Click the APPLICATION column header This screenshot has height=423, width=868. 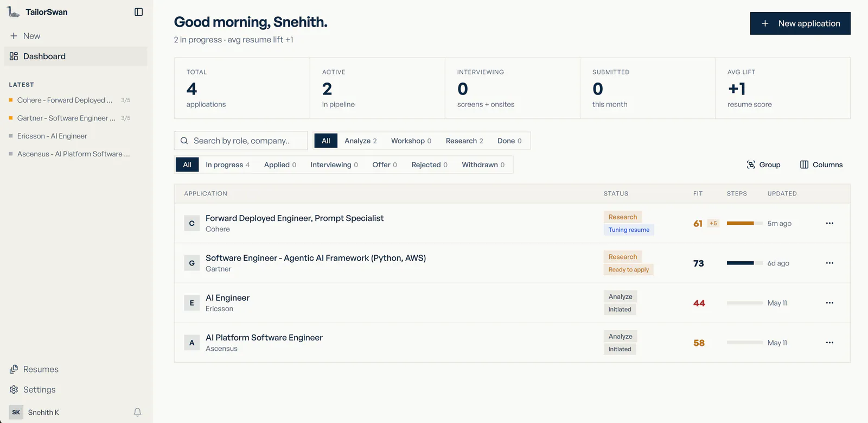tap(206, 194)
